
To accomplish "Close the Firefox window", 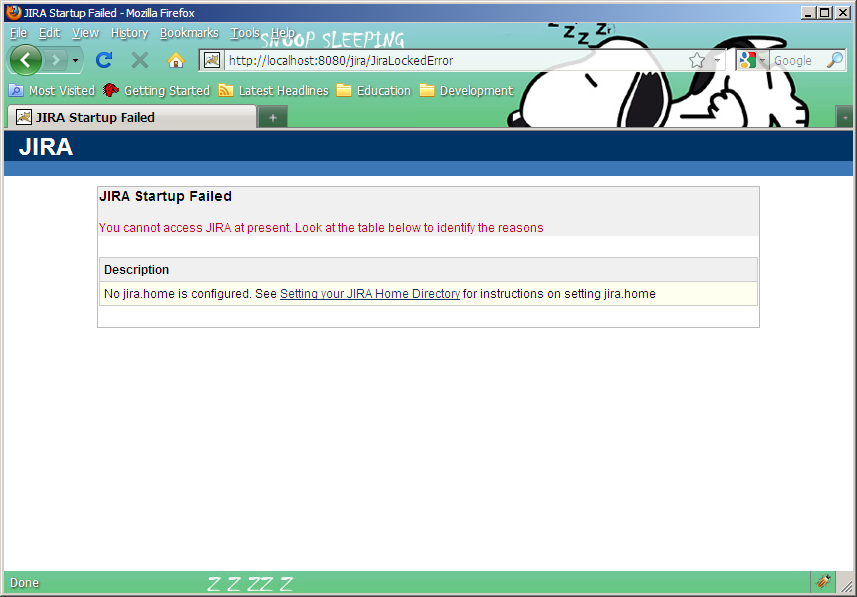I will pyautogui.click(x=842, y=13).
